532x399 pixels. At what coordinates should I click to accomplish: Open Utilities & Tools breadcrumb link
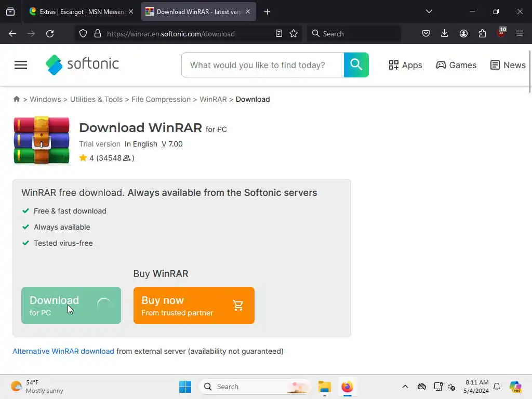[96, 99]
